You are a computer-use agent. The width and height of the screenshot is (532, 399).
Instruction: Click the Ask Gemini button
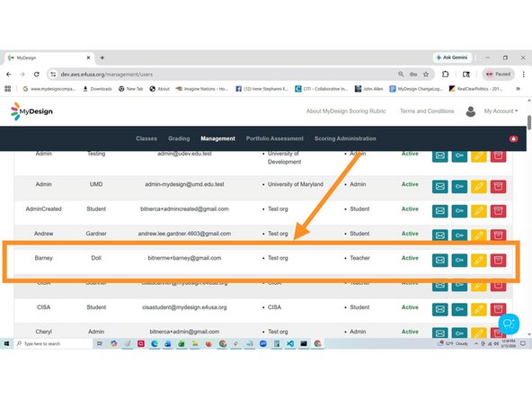pyautogui.click(x=452, y=58)
